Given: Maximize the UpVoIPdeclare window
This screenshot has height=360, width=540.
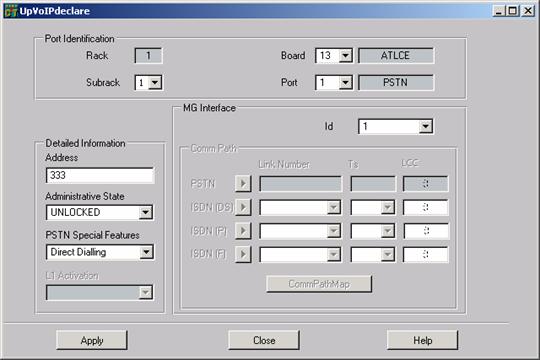Looking at the screenshot, I should click(512, 11).
